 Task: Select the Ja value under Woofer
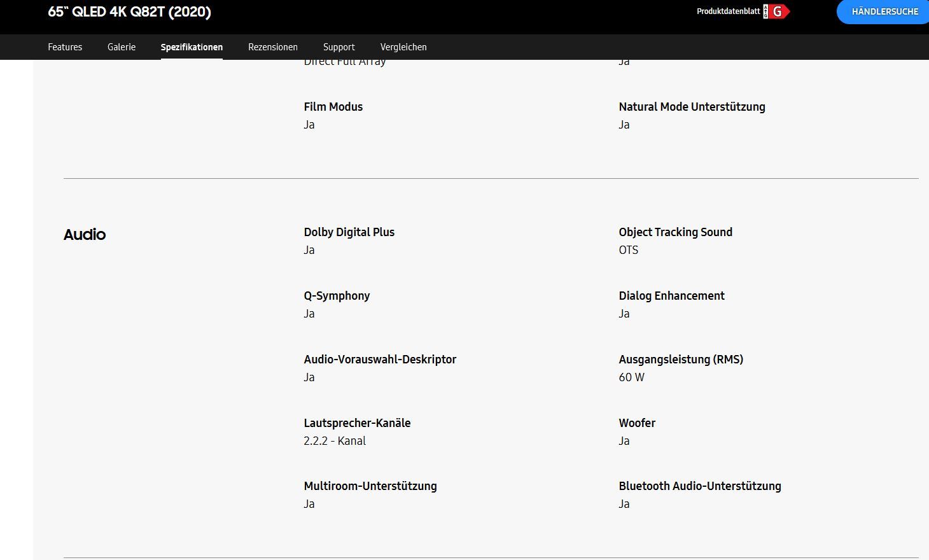pyautogui.click(x=624, y=441)
